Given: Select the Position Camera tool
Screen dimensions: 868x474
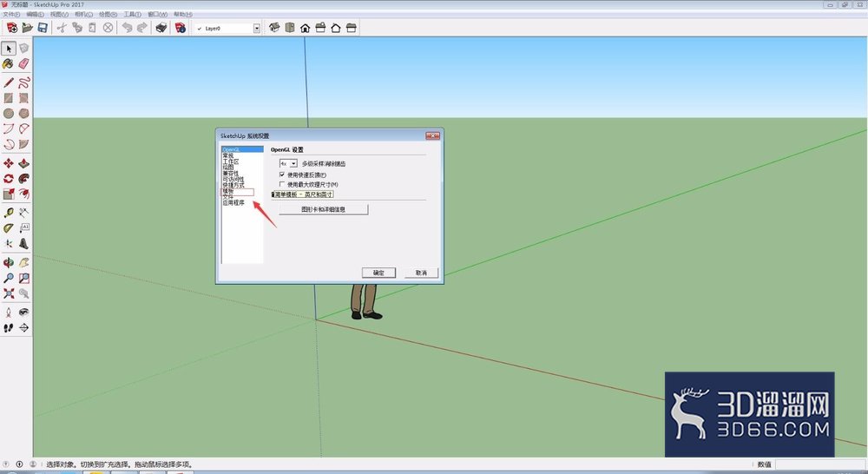Looking at the screenshot, I should click(9, 313).
